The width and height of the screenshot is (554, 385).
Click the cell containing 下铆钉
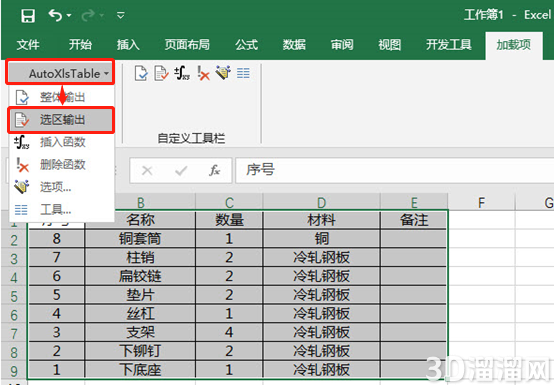click(x=140, y=351)
